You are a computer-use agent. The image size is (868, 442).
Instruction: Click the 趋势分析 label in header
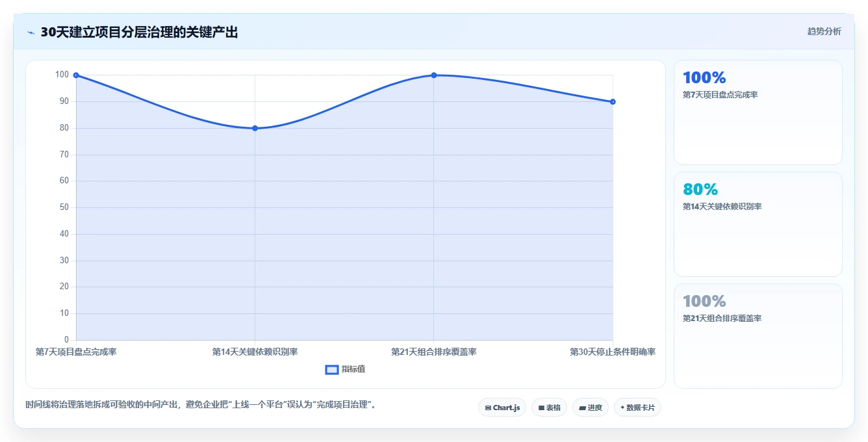[x=824, y=31]
